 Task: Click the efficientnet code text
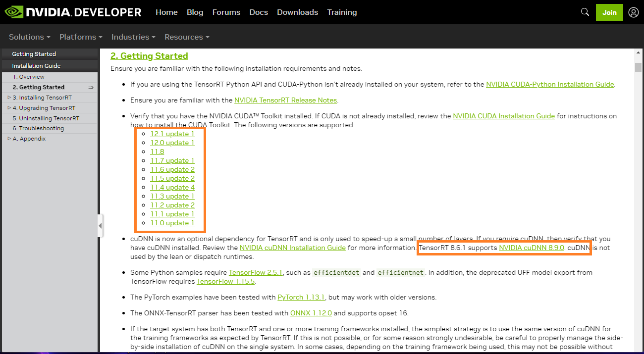400,272
